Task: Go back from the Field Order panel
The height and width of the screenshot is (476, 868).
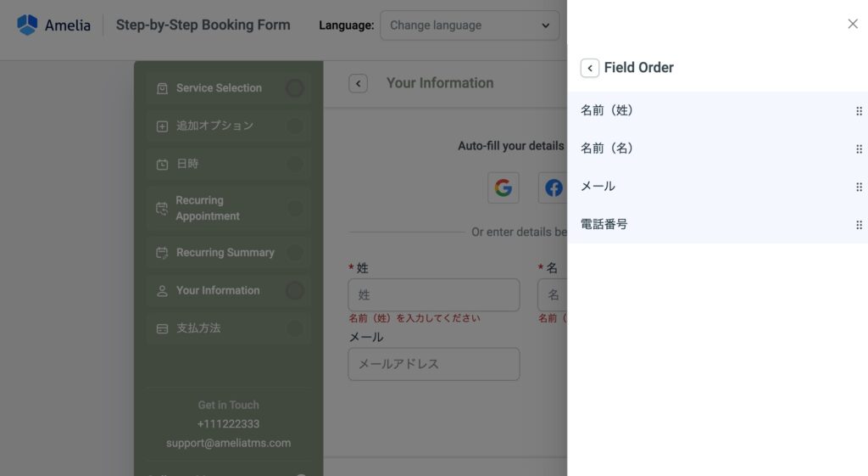Action: [x=590, y=68]
